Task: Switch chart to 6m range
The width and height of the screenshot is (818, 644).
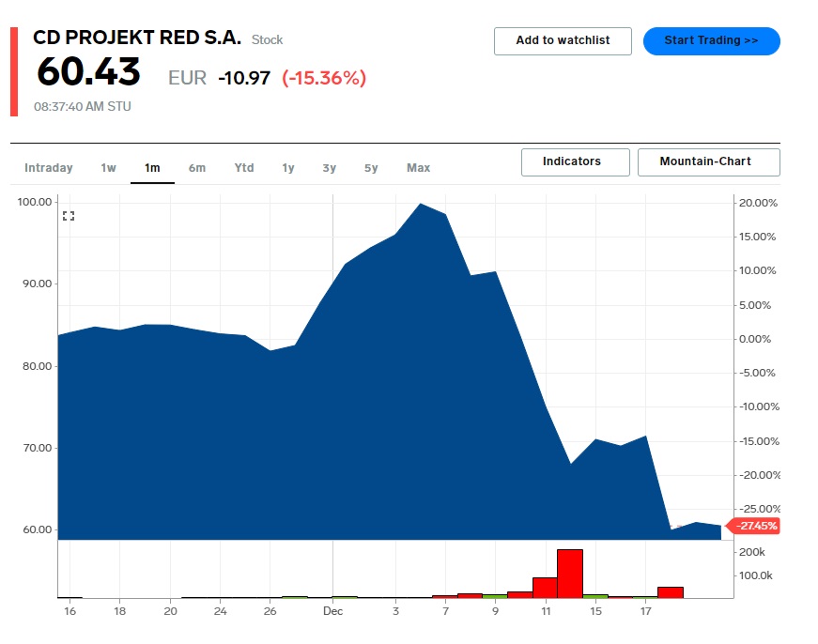Action: coord(197,168)
